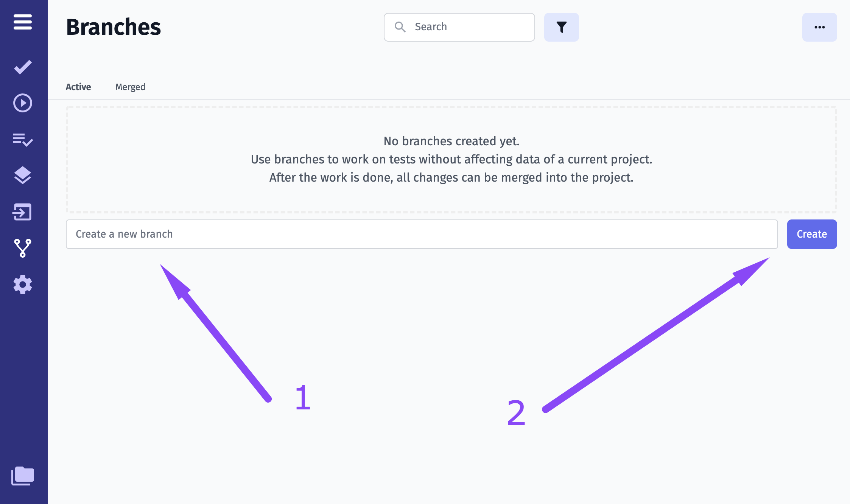Open the import arrow-box sidebar icon

coord(22,212)
